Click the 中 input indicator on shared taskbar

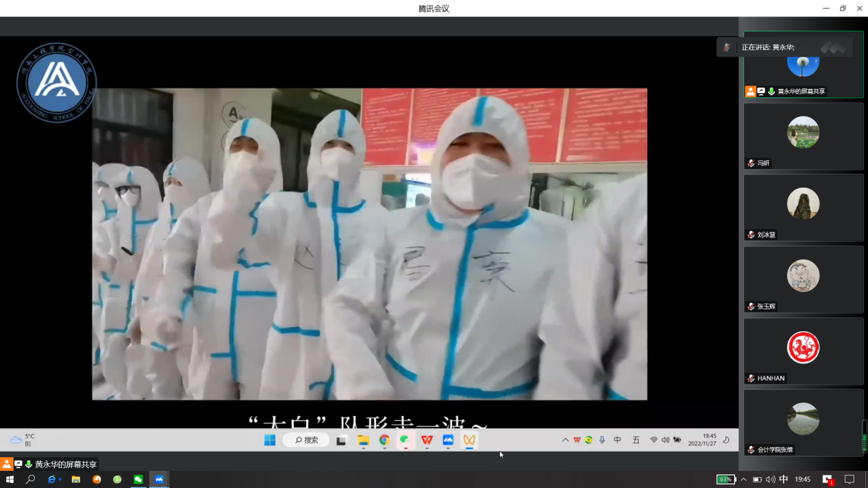point(617,440)
